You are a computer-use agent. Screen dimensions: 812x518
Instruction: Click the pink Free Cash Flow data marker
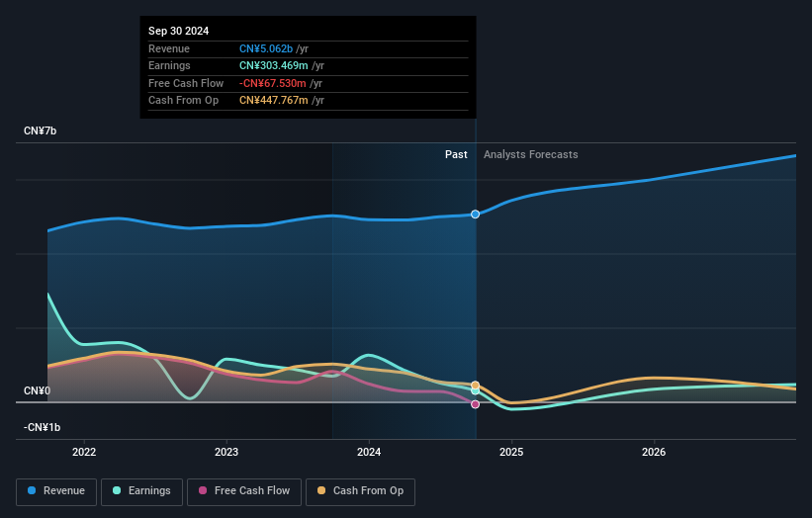click(475, 404)
